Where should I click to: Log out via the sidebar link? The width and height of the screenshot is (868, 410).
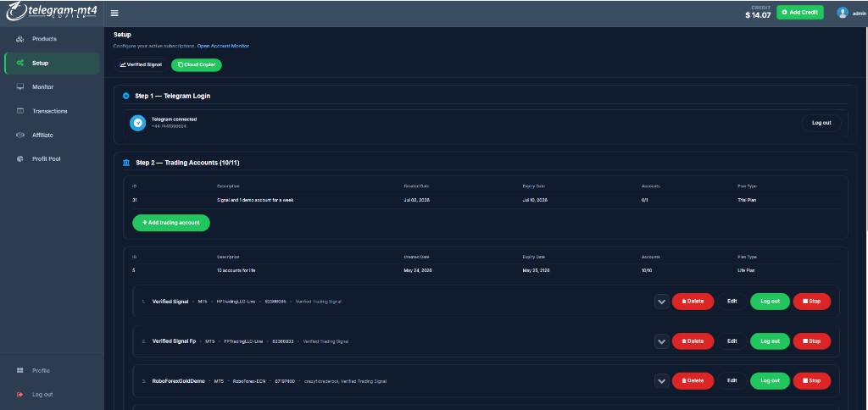[42, 395]
